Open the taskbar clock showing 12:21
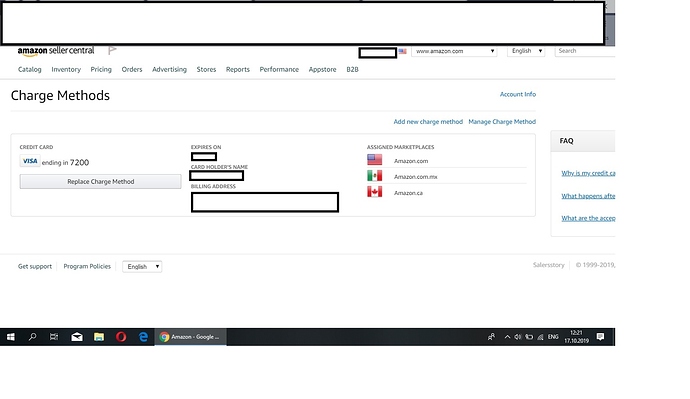The image size is (690, 399). (x=576, y=337)
